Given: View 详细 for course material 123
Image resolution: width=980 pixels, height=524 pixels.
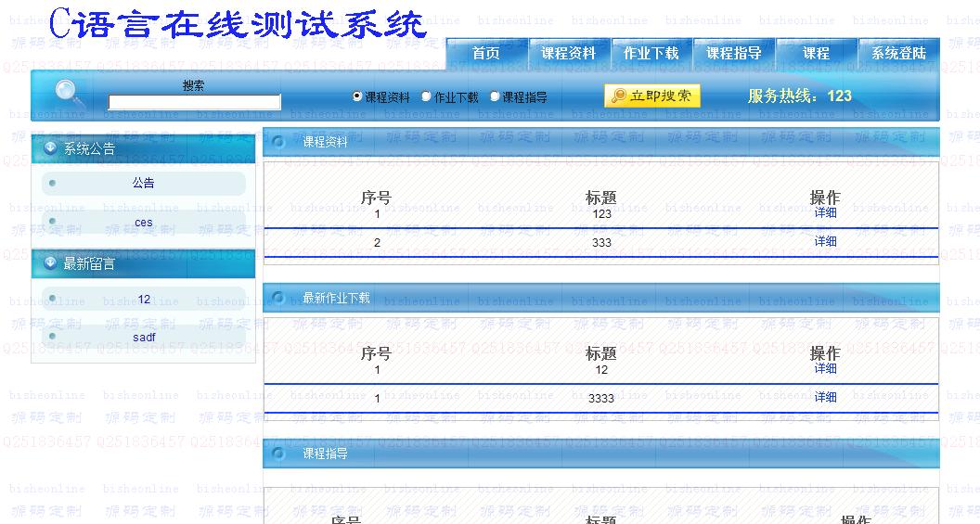Looking at the screenshot, I should point(825,212).
